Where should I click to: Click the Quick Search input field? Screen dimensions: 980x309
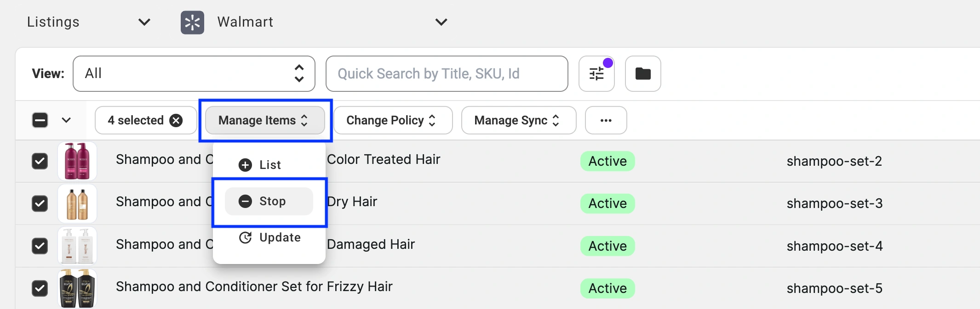pyautogui.click(x=447, y=74)
